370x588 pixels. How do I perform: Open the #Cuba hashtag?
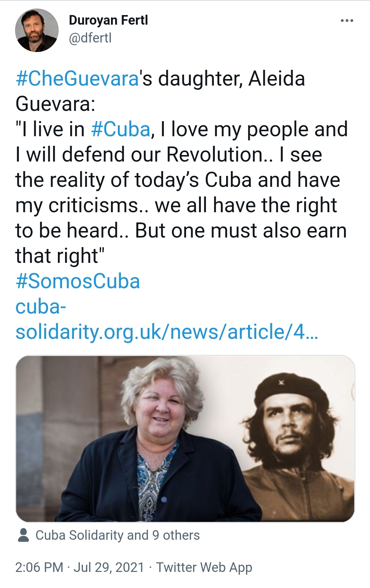tap(121, 129)
